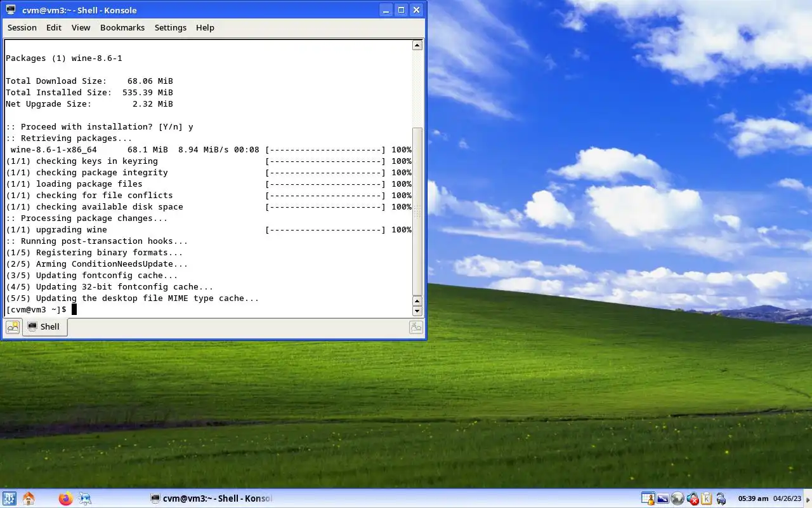The height and width of the screenshot is (508, 812).
Task: Minimize the Konsole window
Action: (386, 10)
